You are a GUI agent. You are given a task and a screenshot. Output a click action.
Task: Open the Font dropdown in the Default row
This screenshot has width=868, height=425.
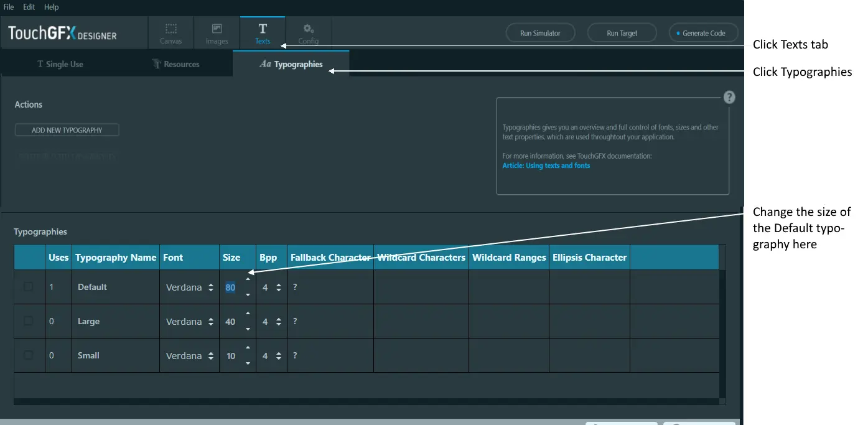pos(190,287)
